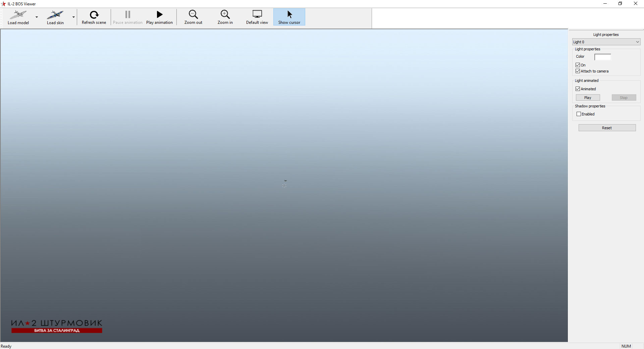This screenshot has height=349, width=644.
Task: Toggle Show cursor
Action: 289,17
